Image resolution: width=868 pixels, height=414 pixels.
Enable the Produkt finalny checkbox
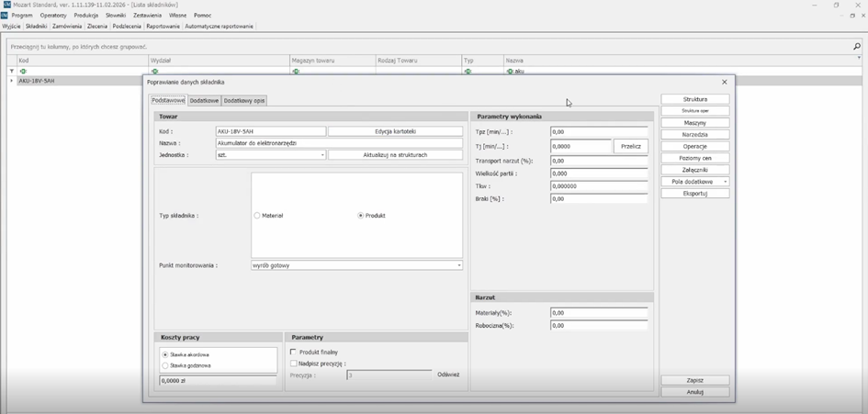[293, 352]
